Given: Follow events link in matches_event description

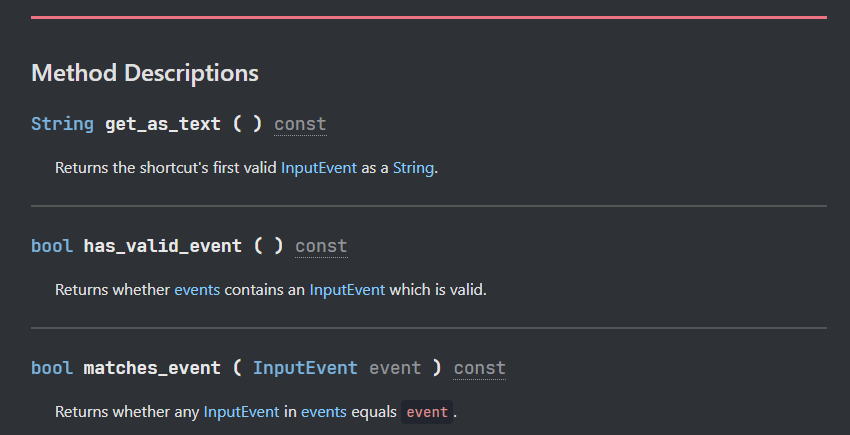Looking at the screenshot, I should pyautogui.click(x=324, y=412).
